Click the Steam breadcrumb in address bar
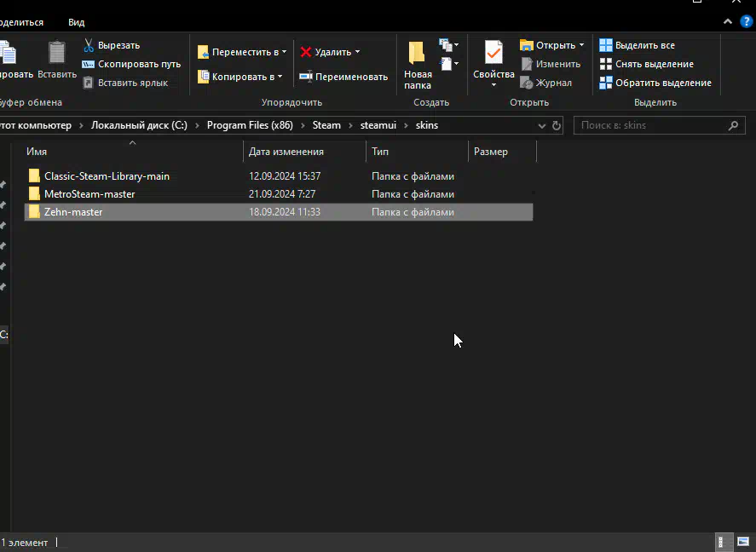The width and height of the screenshot is (756, 552). tap(326, 125)
